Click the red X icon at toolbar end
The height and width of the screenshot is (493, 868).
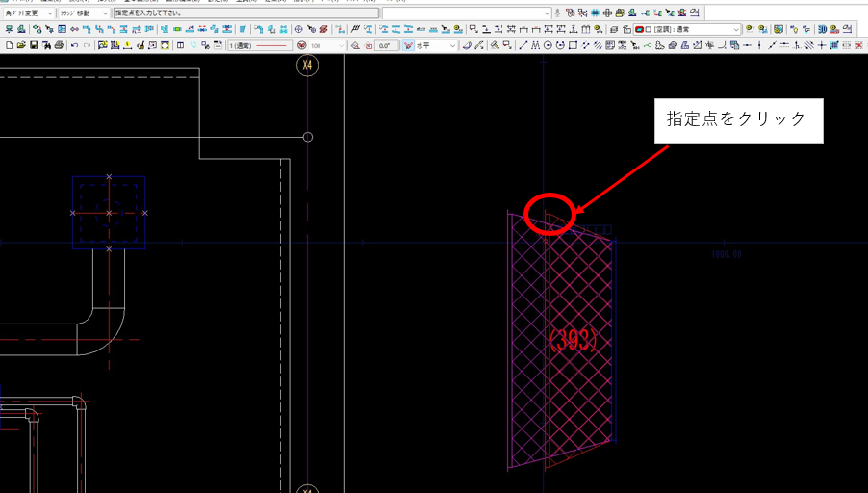click(858, 45)
